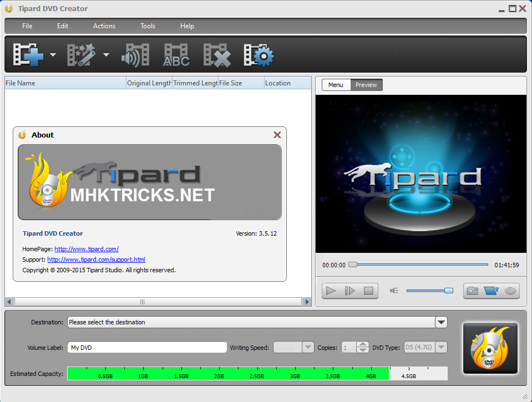The width and height of the screenshot is (532, 402).
Task: Click the Edit Video Effect wand icon
Action: coord(82,55)
